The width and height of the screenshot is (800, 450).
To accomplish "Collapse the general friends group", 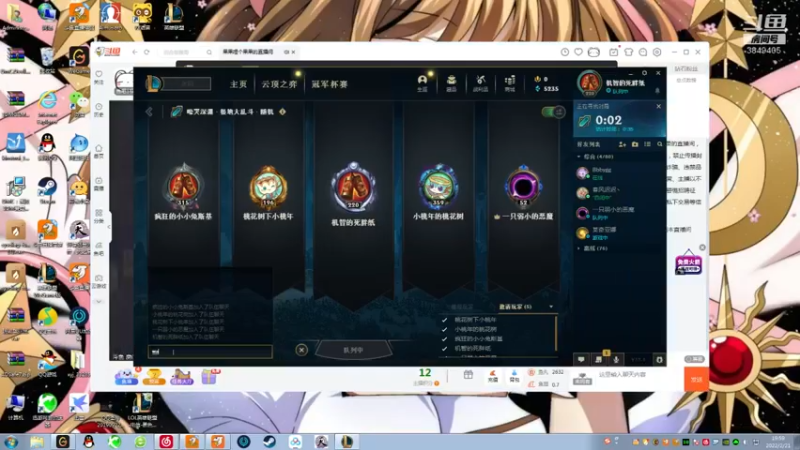I will click(579, 157).
